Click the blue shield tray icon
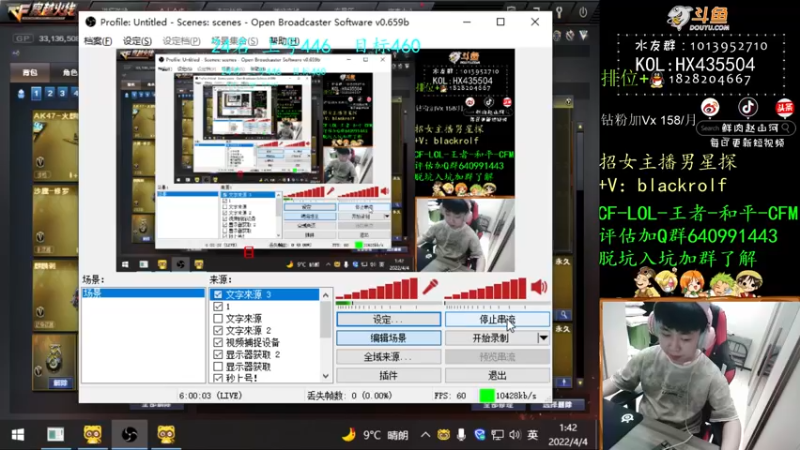Screen dimensions: 800x450 pyautogui.click(x=479, y=435)
